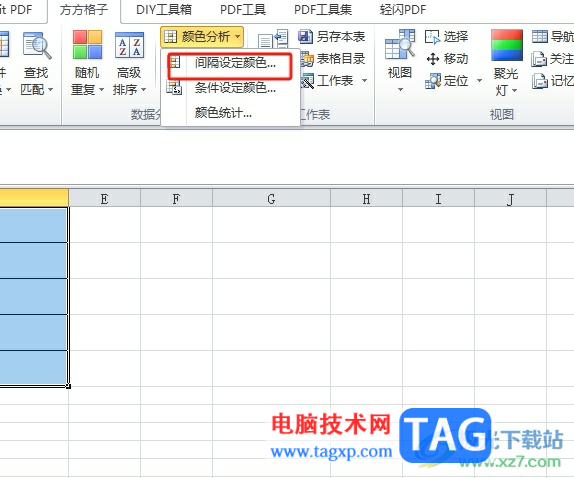This screenshot has width=574, height=478.
Task: Select 颜色统计 menu entry
Action: 231,113
